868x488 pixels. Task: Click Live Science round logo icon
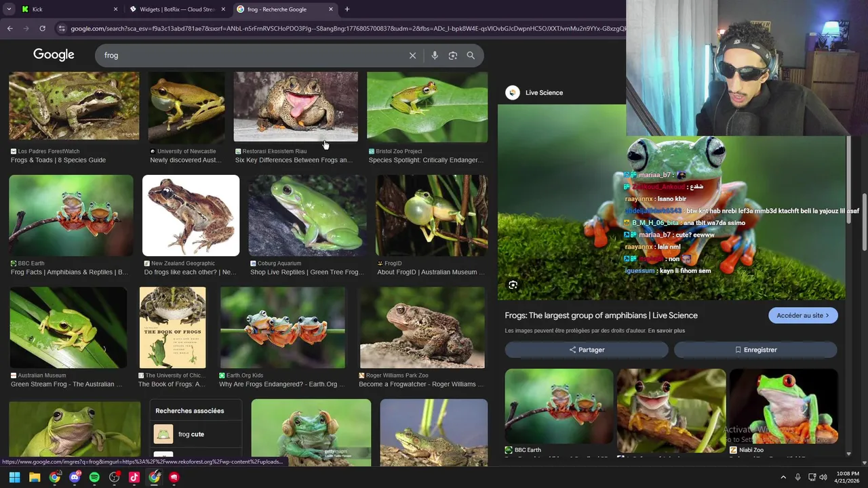(x=513, y=93)
